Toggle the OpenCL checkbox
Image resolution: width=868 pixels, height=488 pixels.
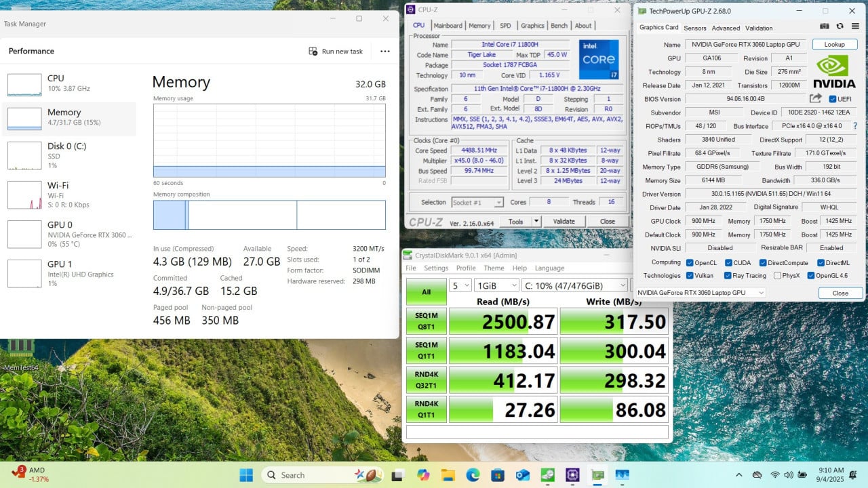pos(690,263)
